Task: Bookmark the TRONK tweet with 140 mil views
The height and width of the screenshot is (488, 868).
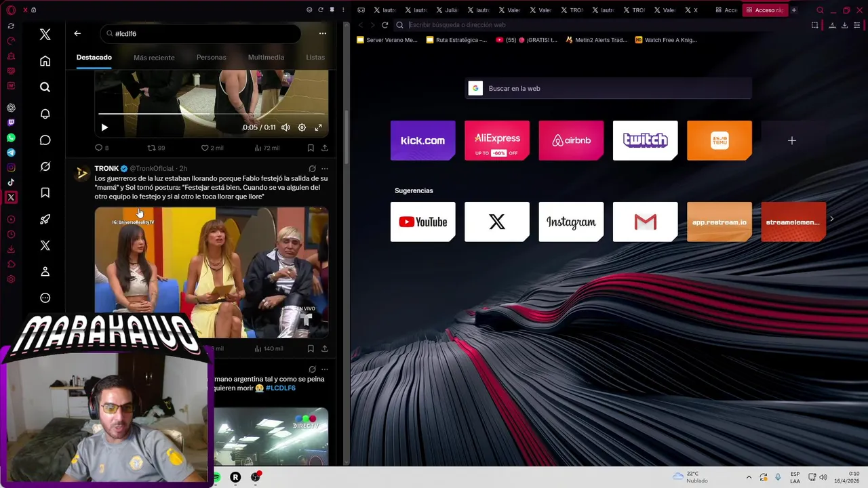Action: point(311,348)
